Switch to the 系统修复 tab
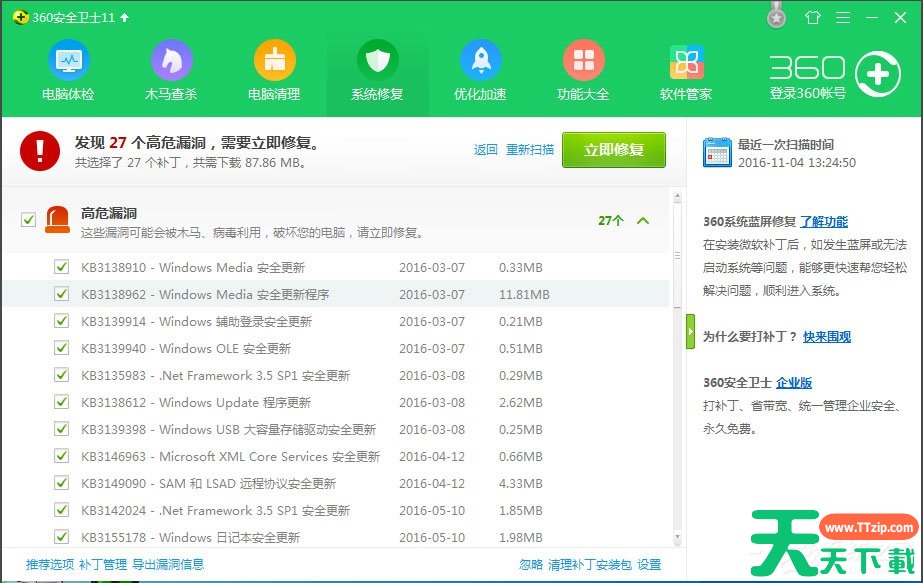Viewport: 923px width, 583px height. (x=377, y=72)
